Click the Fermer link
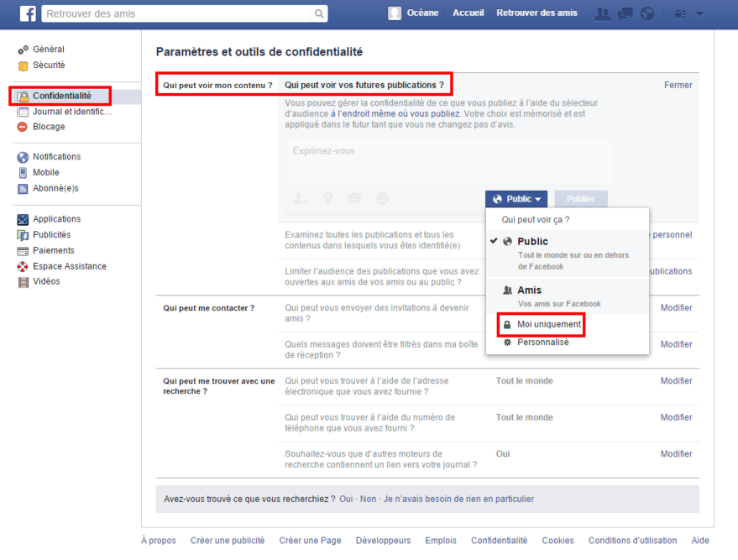Image resolution: width=738 pixels, height=560 pixels. [x=678, y=85]
